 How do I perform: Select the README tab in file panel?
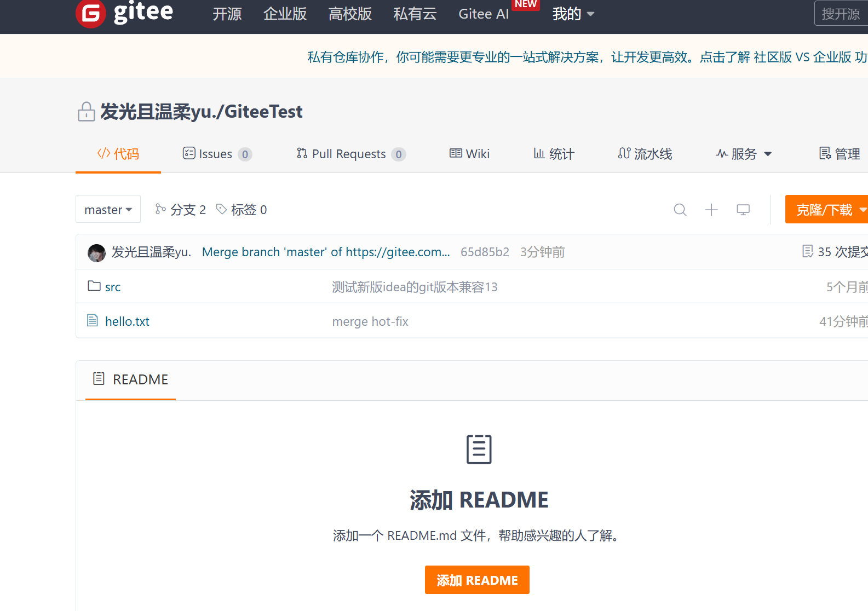pos(131,379)
